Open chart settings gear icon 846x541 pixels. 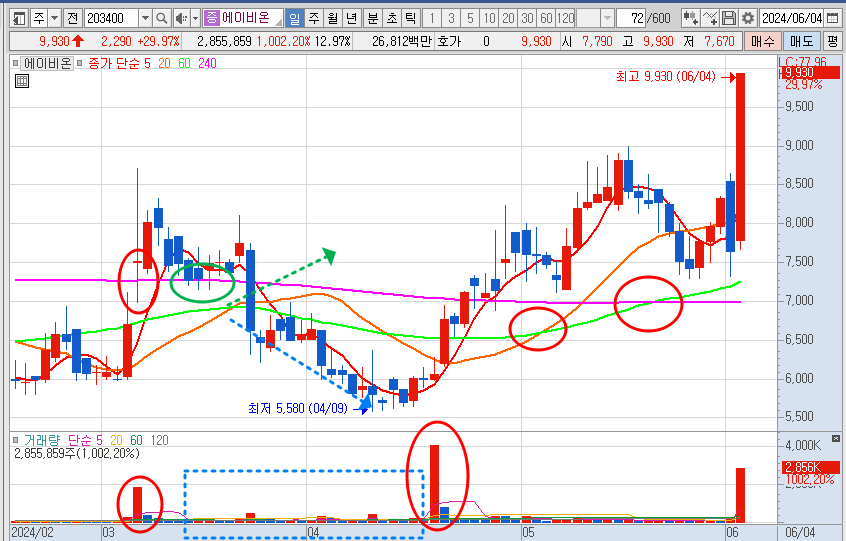pyautogui.click(x=748, y=18)
